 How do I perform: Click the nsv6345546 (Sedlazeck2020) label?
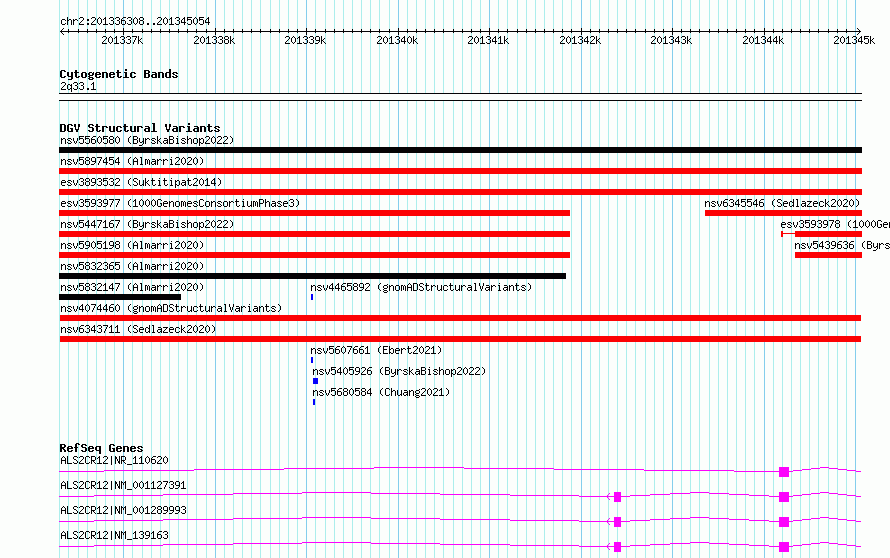tap(782, 203)
